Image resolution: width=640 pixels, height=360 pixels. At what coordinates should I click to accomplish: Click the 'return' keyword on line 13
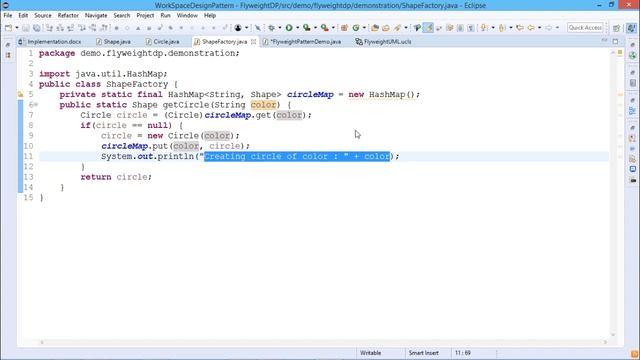pos(96,177)
